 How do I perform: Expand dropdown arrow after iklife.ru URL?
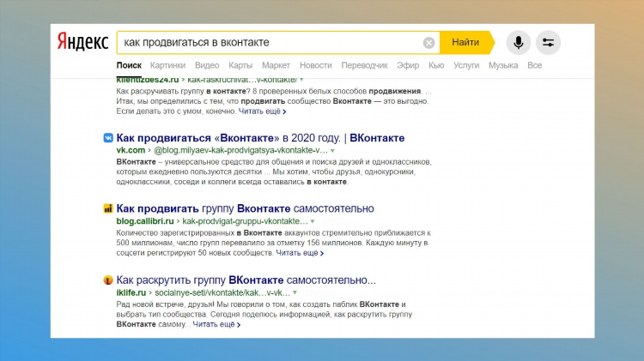(295, 293)
